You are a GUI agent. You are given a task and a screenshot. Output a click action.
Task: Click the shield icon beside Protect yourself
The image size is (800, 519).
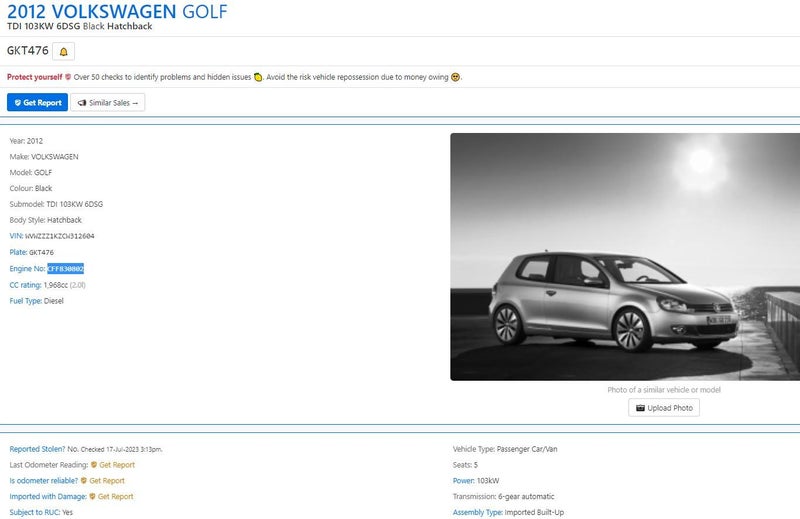[x=68, y=77]
